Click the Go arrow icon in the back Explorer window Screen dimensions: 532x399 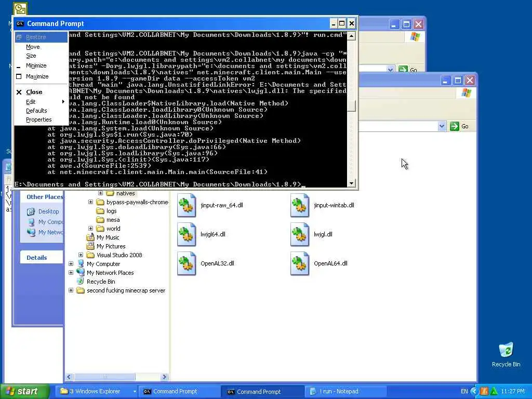click(x=403, y=69)
